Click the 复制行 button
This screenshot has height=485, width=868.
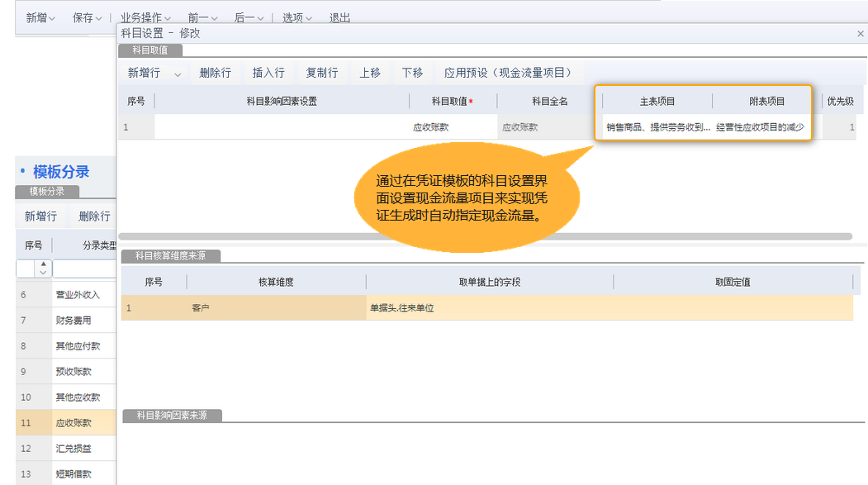pos(321,73)
